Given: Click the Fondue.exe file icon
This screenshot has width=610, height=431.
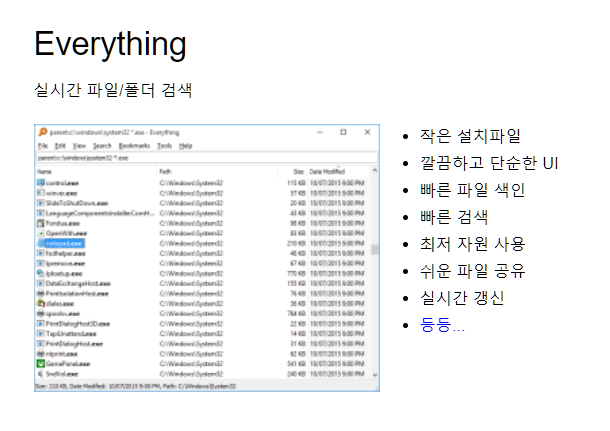Looking at the screenshot, I should (x=40, y=223).
